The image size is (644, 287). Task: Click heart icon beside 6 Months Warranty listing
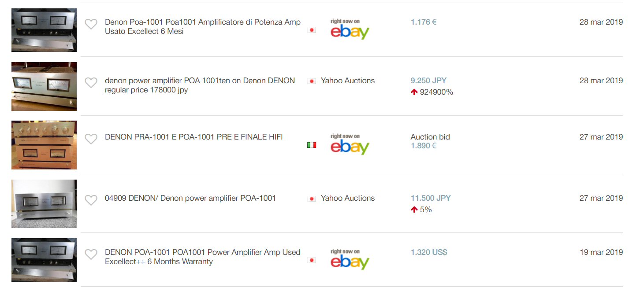(91, 254)
